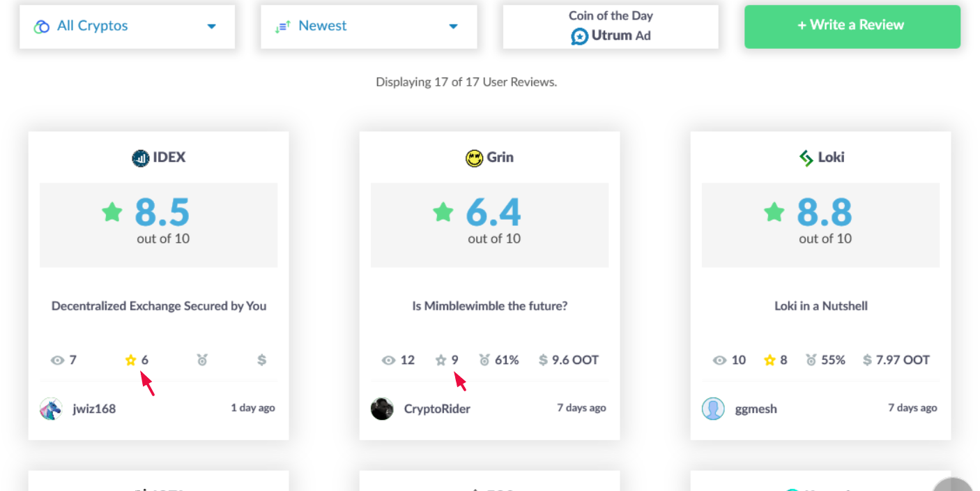Click the 1 day ago timestamp
This screenshot has width=980, height=491.
(x=253, y=408)
